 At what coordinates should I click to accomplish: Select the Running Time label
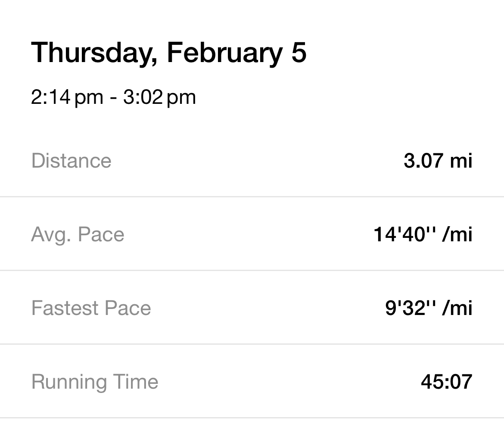coord(95,382)
